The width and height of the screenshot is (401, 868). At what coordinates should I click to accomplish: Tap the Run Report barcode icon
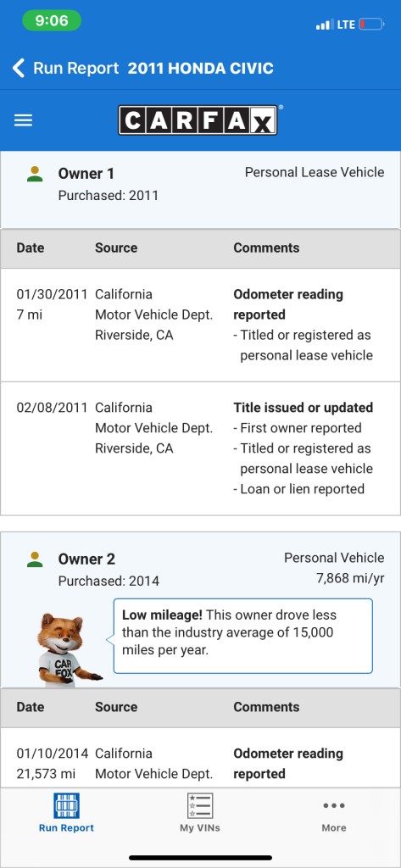[66, 805]
